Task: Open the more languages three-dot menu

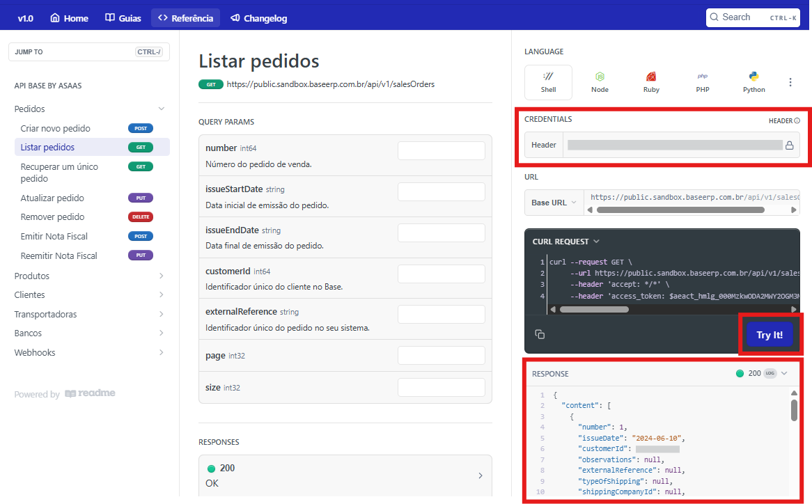Action: pyautogui.click(x=790, y=82)
